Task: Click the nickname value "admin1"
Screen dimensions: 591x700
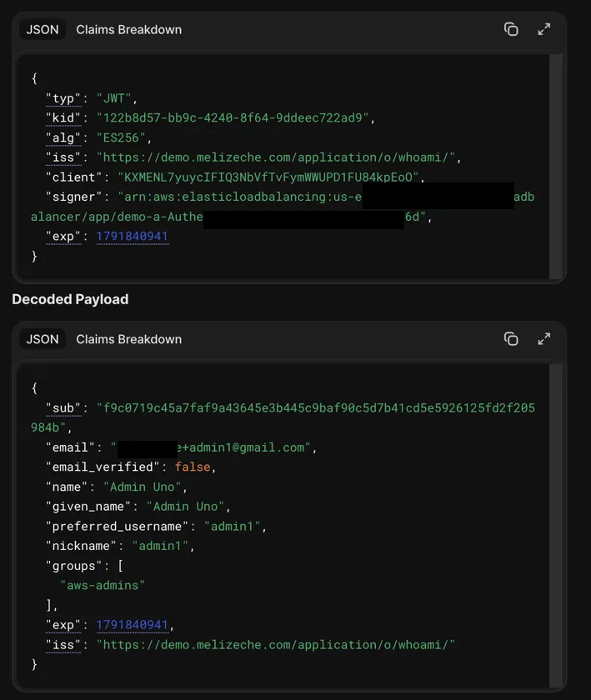Action: tap(160, 546)
